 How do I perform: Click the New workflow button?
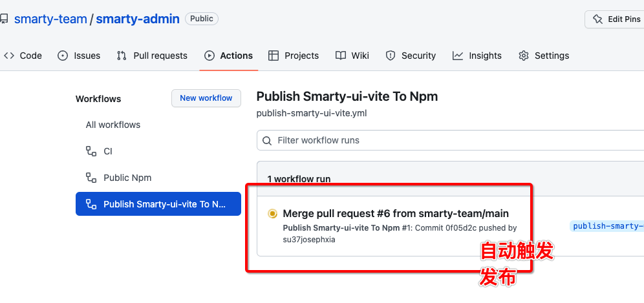(x=206, y=98)
